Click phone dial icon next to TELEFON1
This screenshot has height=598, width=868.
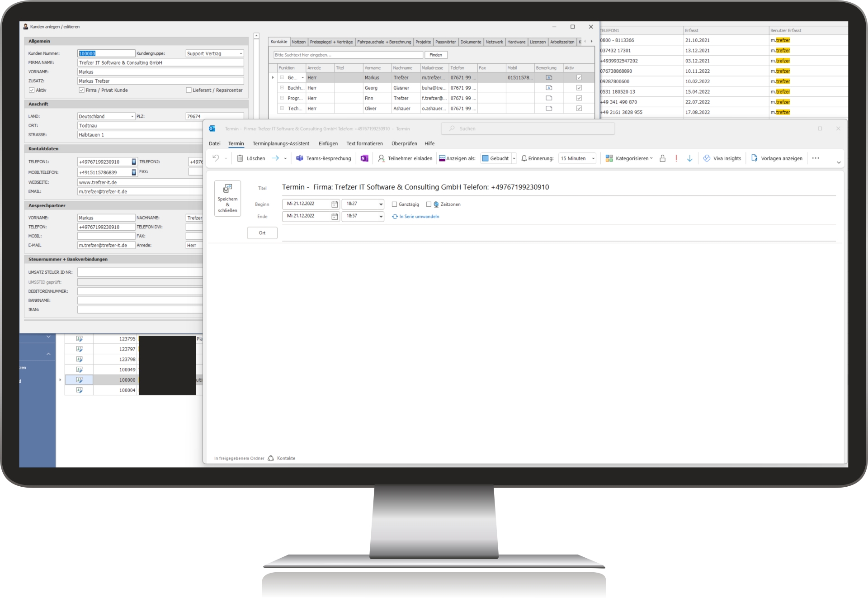134,161
